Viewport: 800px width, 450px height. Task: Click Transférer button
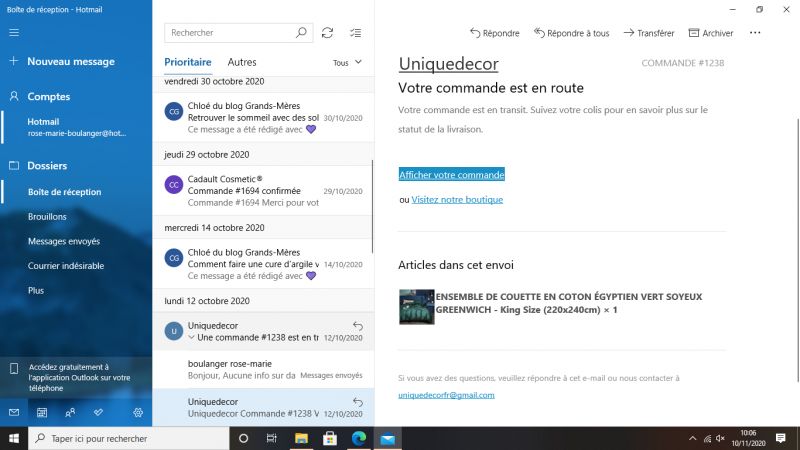click(x=649, y=33)
